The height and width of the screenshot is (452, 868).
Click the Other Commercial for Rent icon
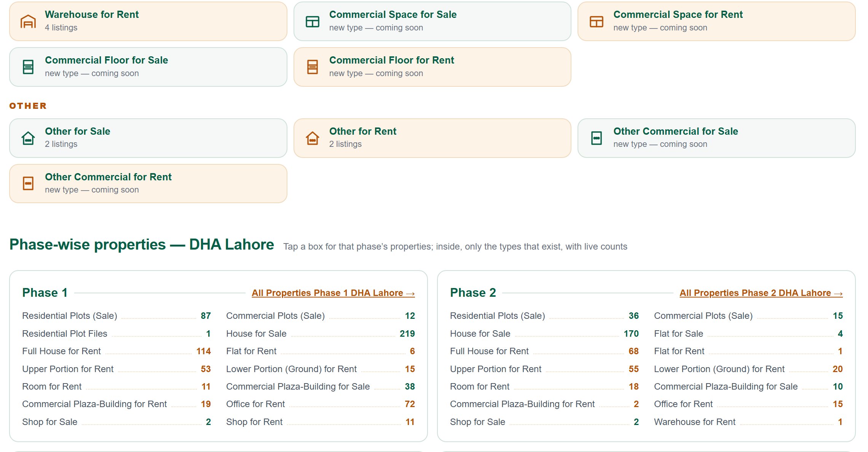point(28,183)
